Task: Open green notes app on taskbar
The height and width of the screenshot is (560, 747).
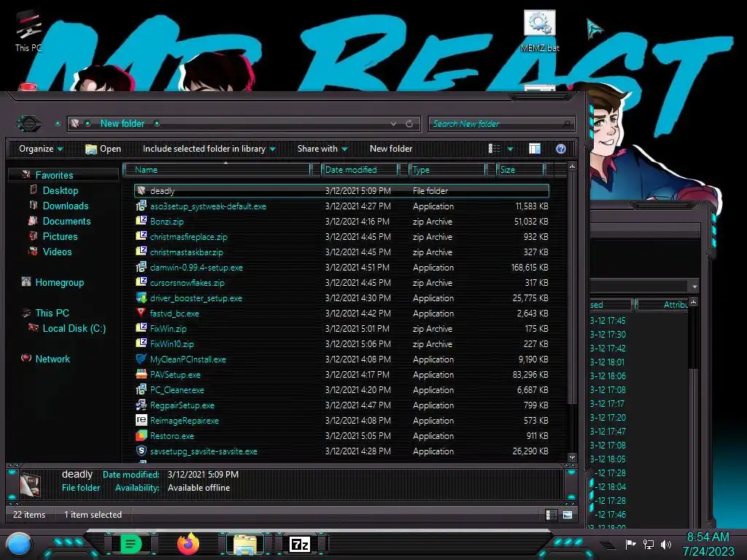Action: 130,544
